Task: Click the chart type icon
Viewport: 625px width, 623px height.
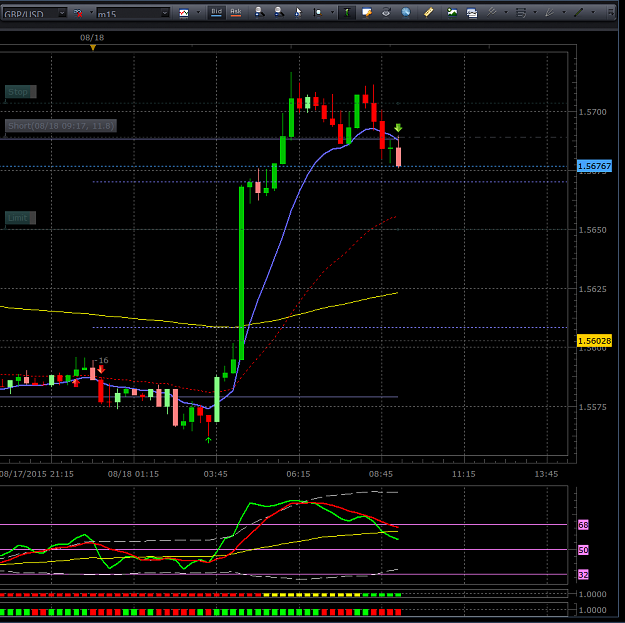Action: (184, 13)
